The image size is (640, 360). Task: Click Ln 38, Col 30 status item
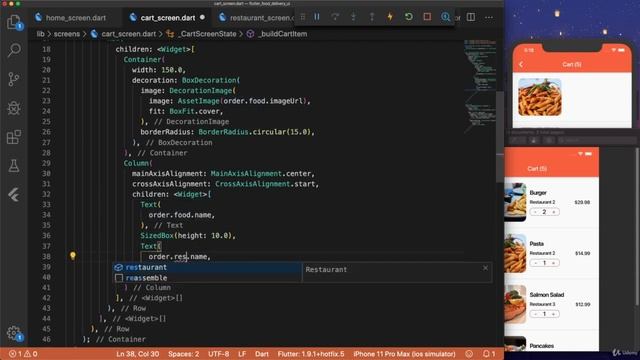(x=138, y=354)
